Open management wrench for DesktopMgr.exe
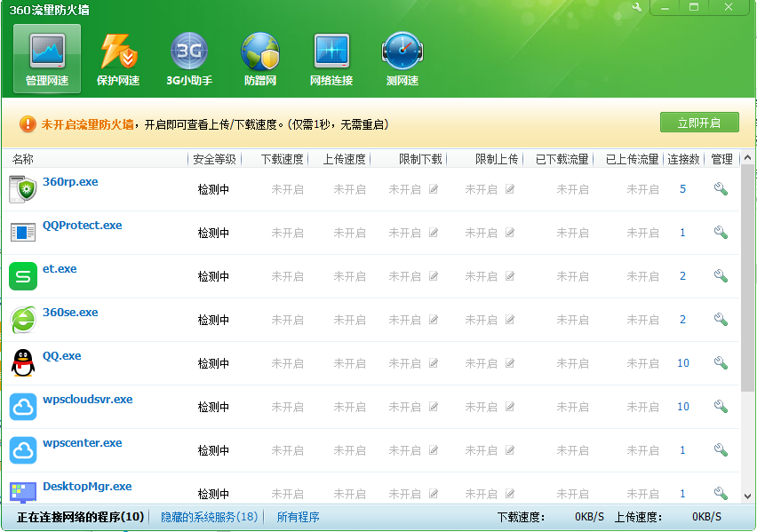Screen dimensions: 757x532 coord(721,493)
